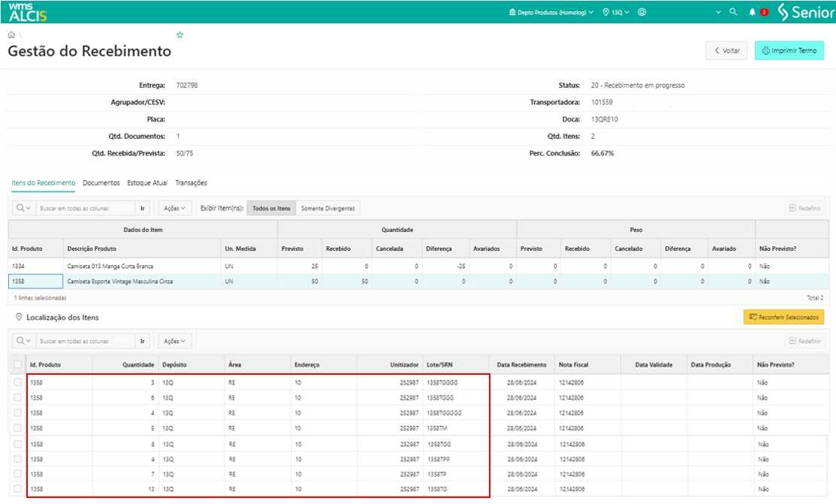Click the magnifier search icon in top bar
836x504 pixels.
click(733, 12)
